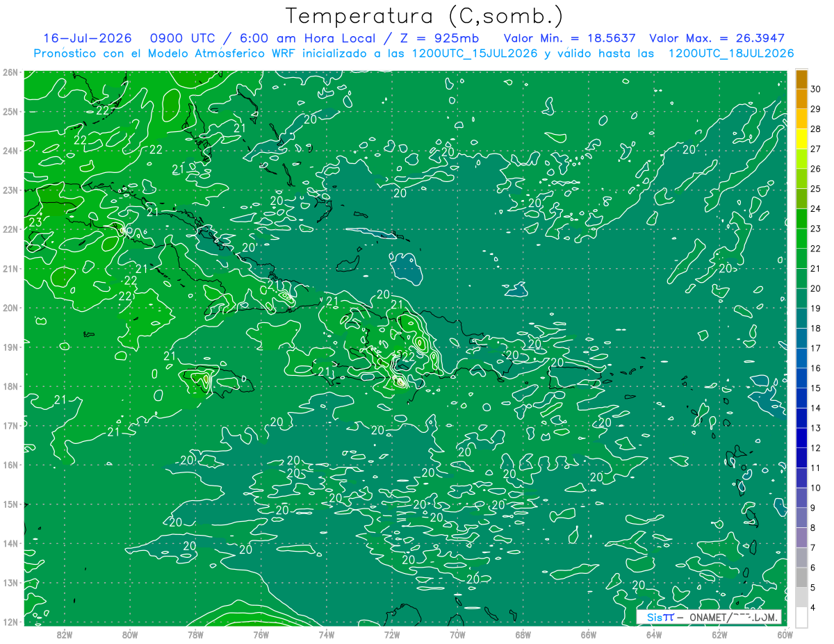834x644 pixels.
Task: Click the '12N' latitude axis label
Action: [x=10, y=622]
